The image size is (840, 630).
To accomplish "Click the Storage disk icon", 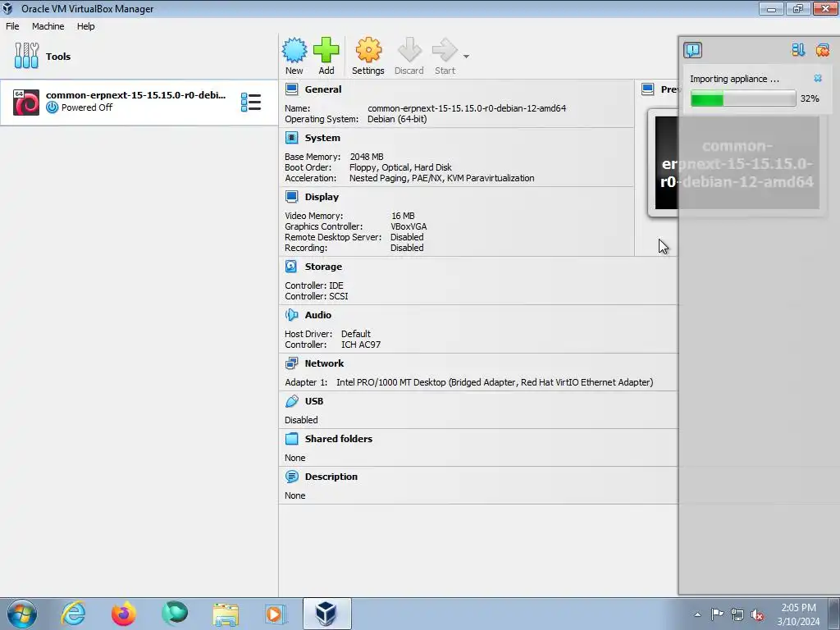I will (291, 267).
